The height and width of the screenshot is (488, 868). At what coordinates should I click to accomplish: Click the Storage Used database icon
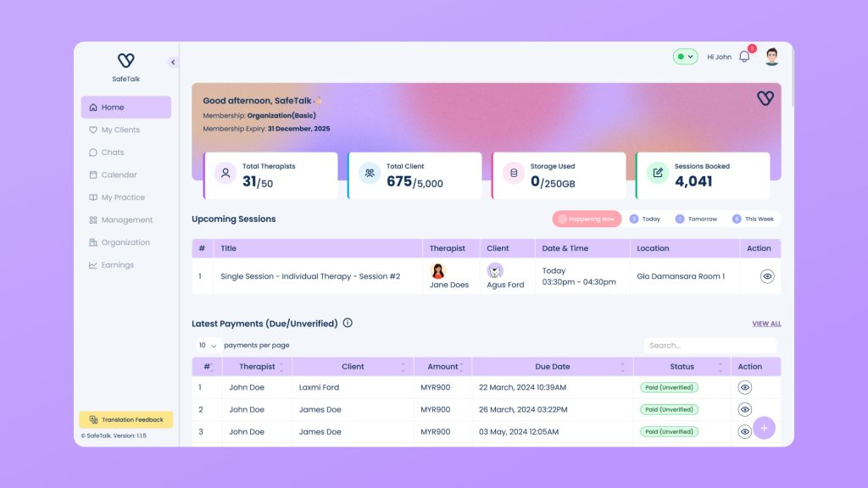coord(513,174)
